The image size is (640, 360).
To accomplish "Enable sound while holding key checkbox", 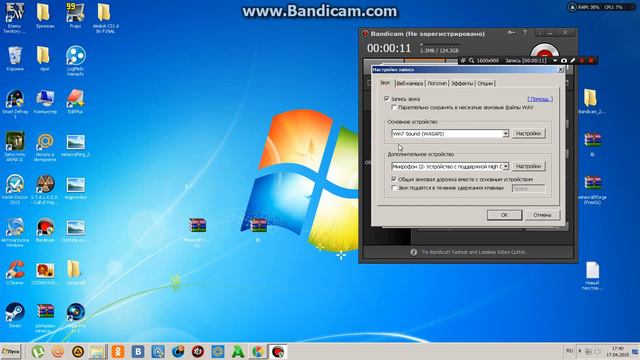I will pyautogui.click(x=394, y=188).
